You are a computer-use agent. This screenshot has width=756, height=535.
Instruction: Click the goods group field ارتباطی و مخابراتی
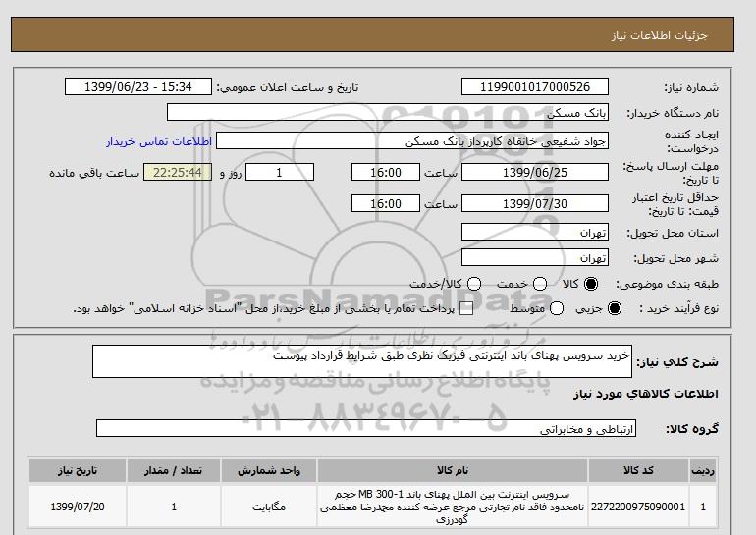[366, 428]
